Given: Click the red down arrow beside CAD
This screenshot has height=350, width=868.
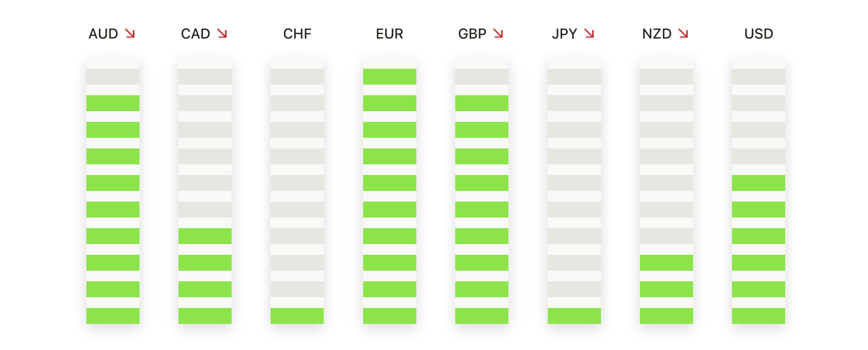Looking at the screenshot, I should (222, 34).
